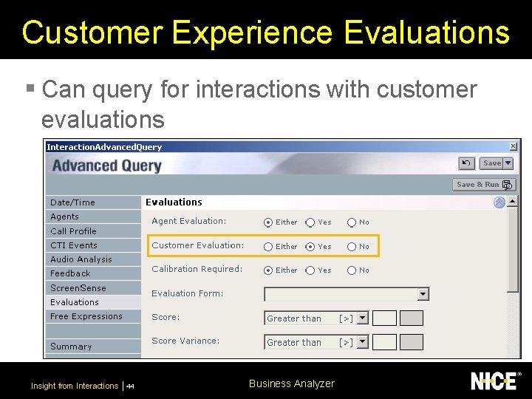Image resolution: width=532 pixels, height=399 pixels.
Task: Open the Score operator dropdown
Action: point(362,318)
